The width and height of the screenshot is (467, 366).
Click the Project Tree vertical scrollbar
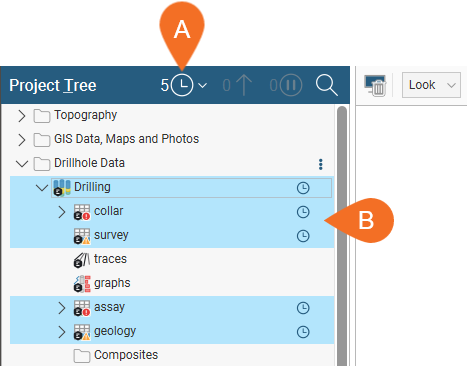(342, 235)
